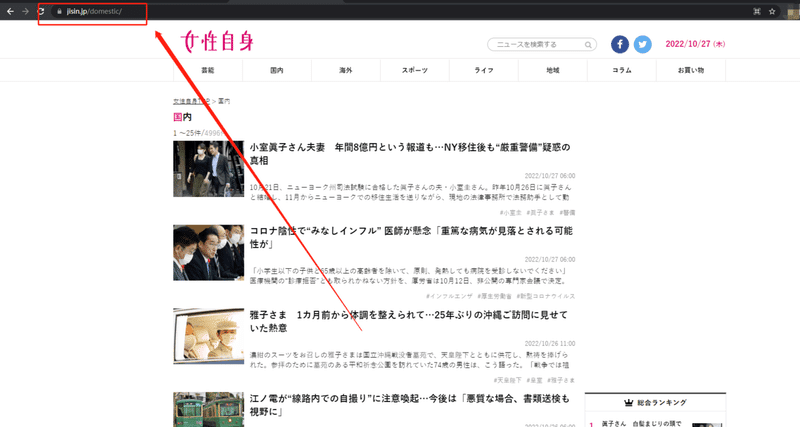Open the ライフ navigation tab
800x427 pixels.
click(x=484, y=70)
